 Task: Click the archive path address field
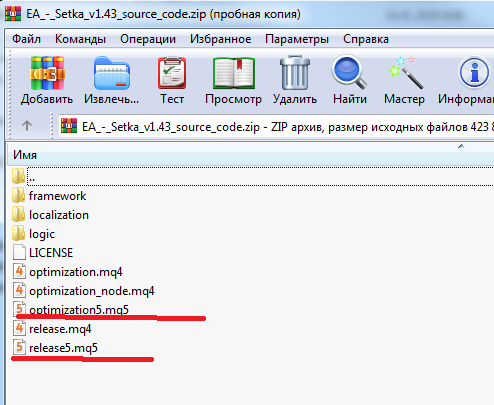pyautogui.click(x=276, y=127)
